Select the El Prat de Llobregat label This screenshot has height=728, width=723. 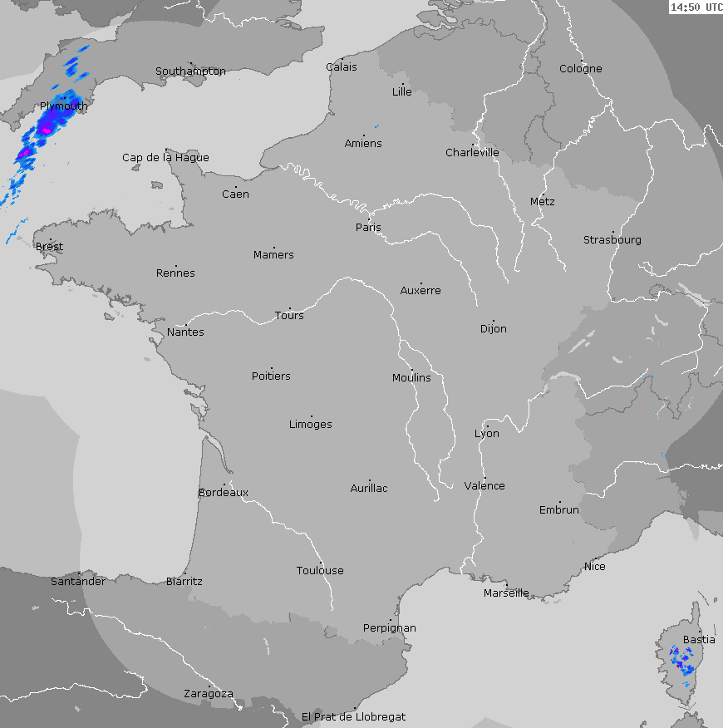353,716
